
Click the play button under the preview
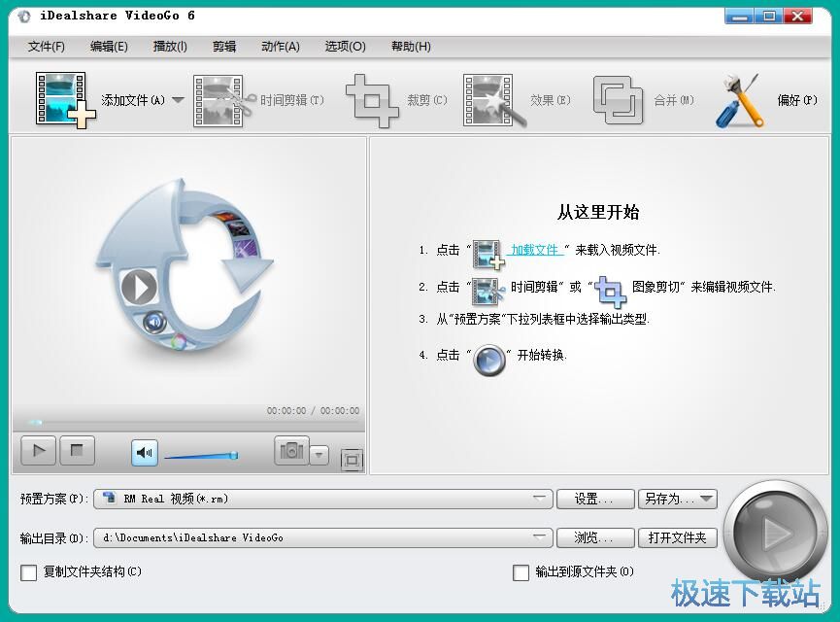click(38, 450)
